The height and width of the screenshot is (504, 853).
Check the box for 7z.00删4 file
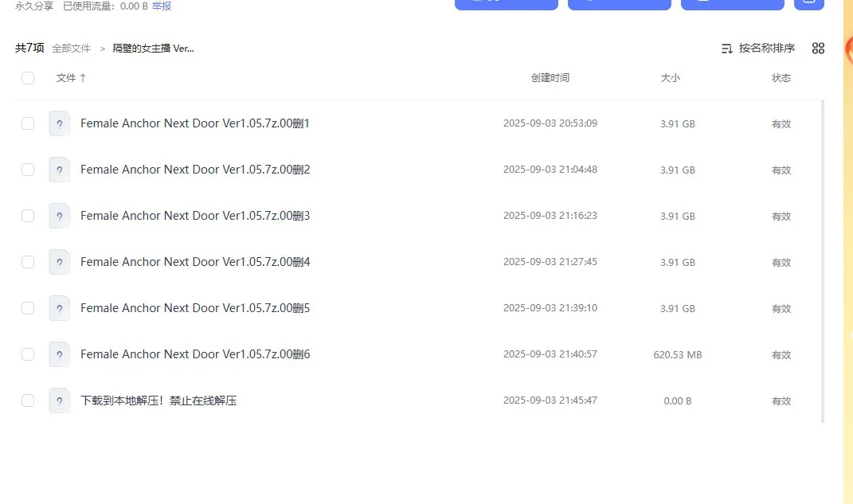click(28, 262)
